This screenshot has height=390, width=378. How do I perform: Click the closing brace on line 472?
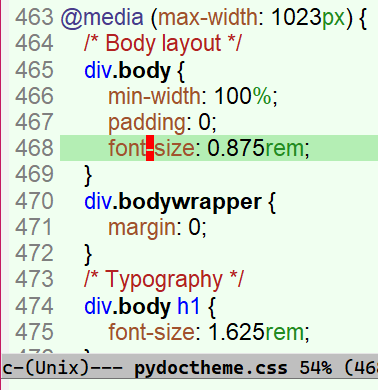88,254
